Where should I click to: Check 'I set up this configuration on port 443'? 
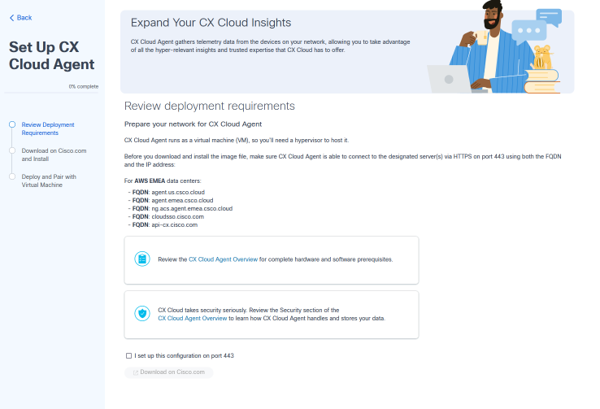129,355
